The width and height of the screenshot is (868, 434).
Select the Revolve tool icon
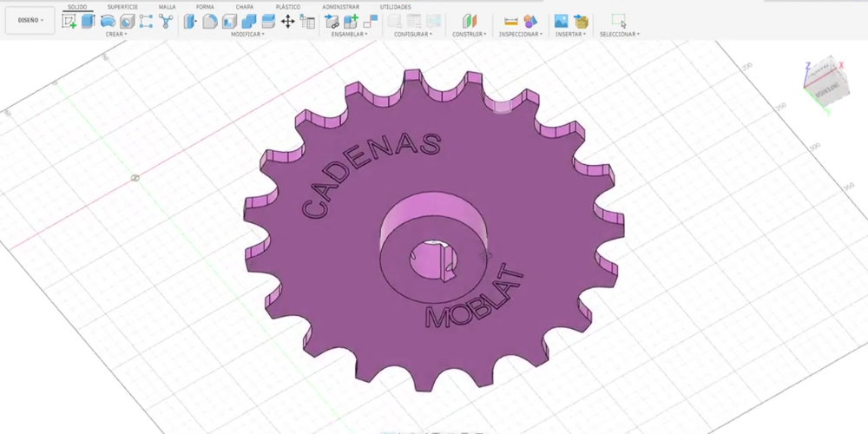[108, 22]
